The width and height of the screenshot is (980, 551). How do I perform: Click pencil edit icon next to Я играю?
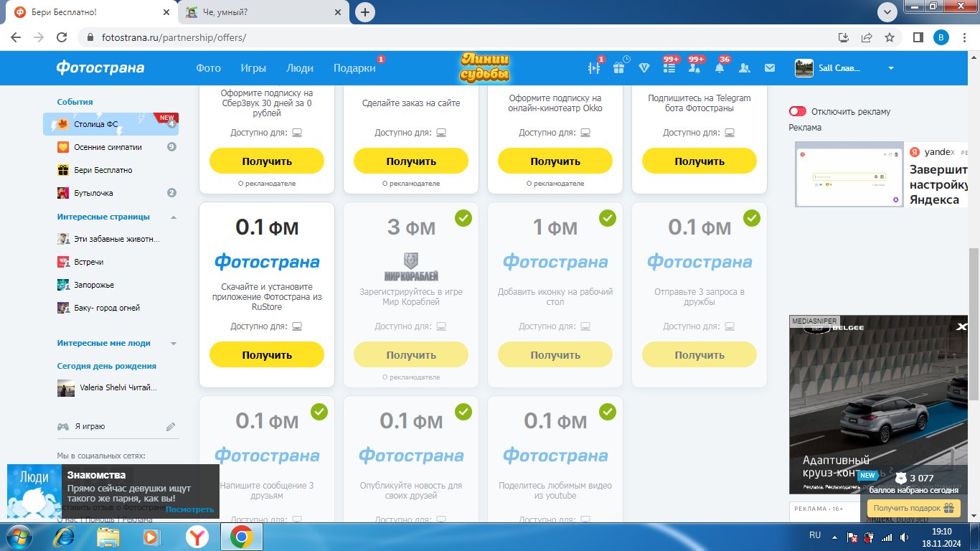click(171, 426)
